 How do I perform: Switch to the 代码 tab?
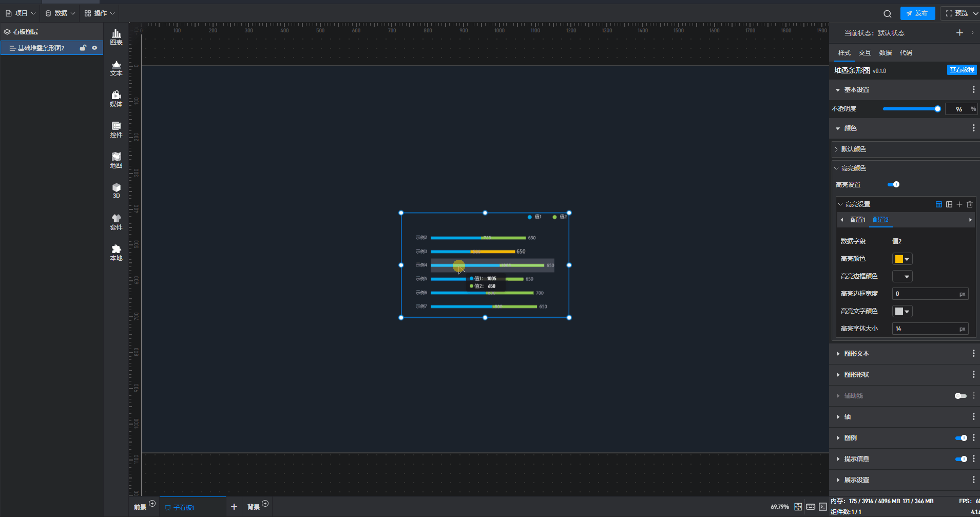[906, 53]
